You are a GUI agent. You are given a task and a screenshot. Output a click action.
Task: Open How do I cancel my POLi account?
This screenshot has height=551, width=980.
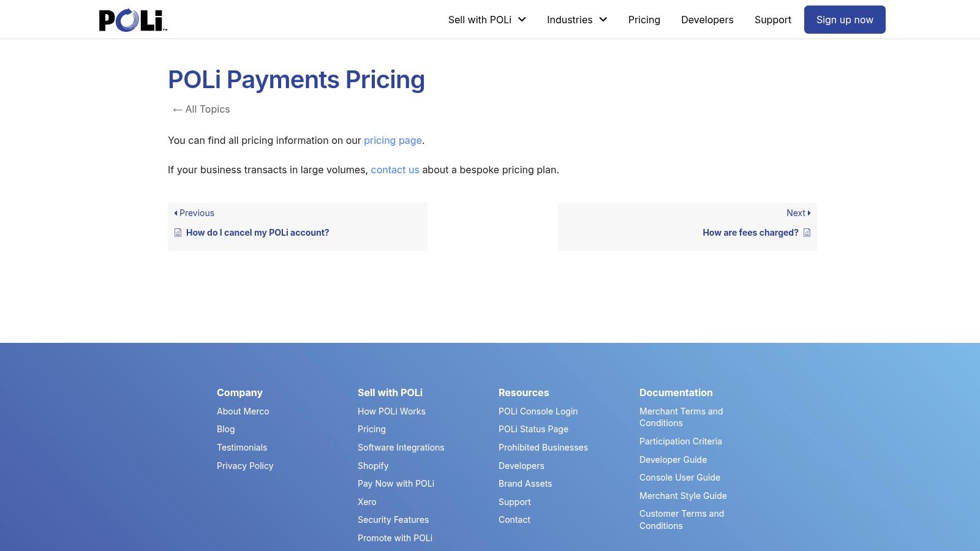click(257, 233)
